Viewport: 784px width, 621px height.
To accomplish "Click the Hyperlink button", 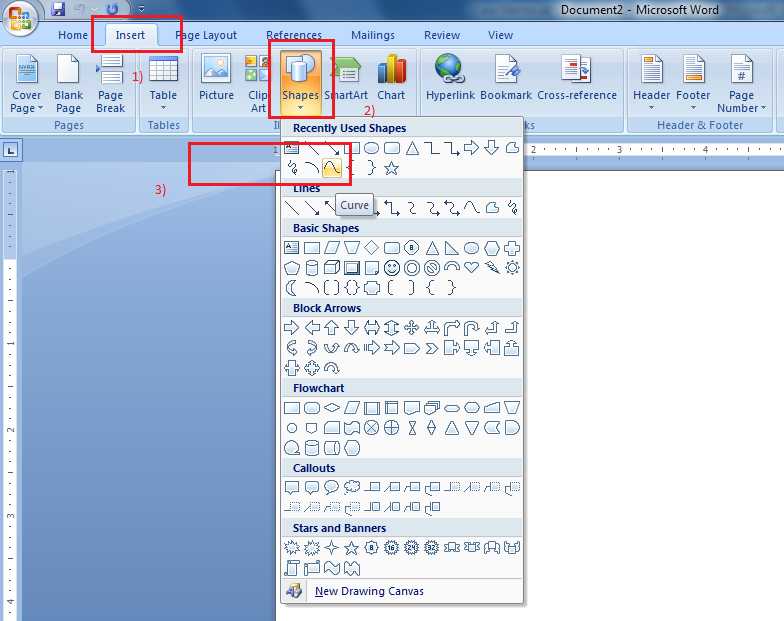I will [450, 78].
